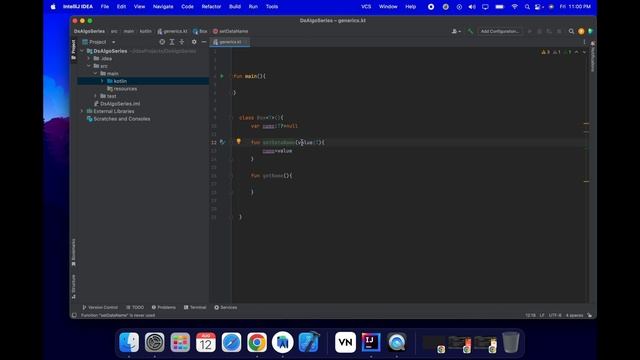The width and height of the screenshot is (640, 360).
Task: Click the Collapse All icon in Project panel
Action: point(182,42)
